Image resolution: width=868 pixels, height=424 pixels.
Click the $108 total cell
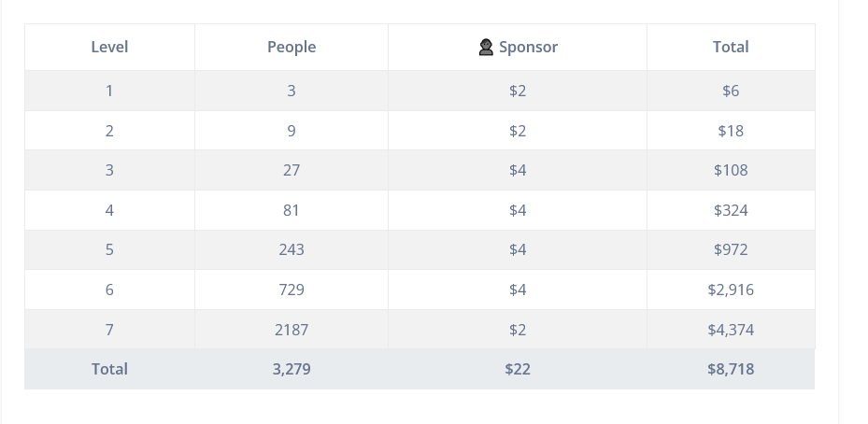731,170
